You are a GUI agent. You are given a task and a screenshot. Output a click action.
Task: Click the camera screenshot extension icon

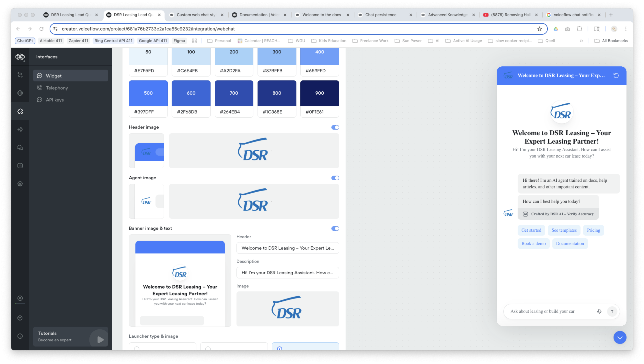coord(567,29)
